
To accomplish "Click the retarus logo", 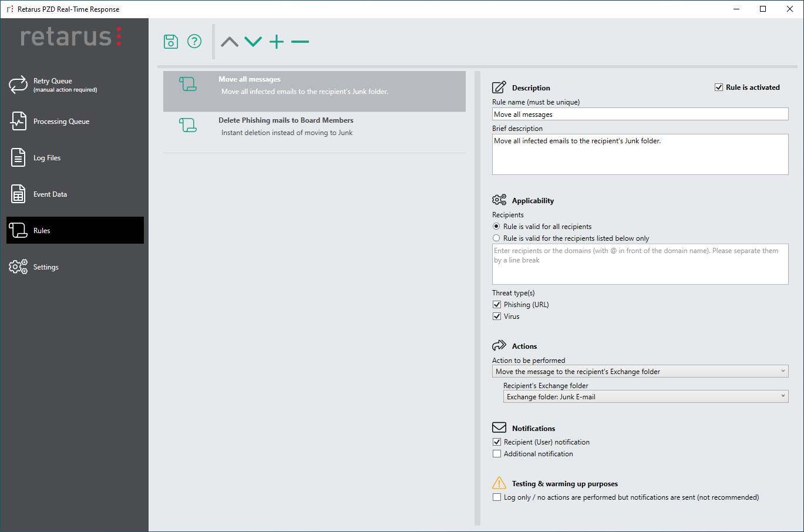I will [x=71, y=36].
